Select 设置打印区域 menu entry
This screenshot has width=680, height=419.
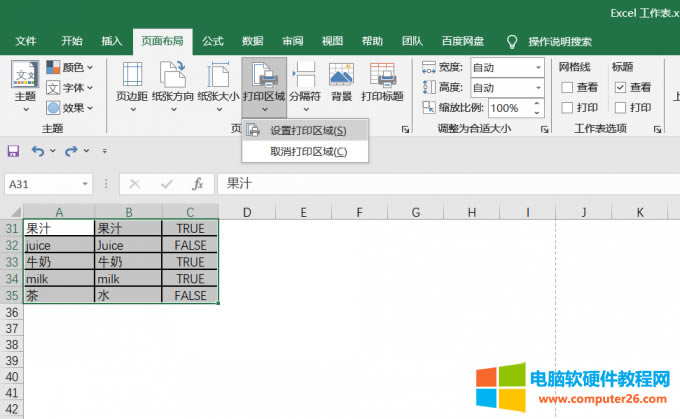pyautogui.click(x=308, y=131)
